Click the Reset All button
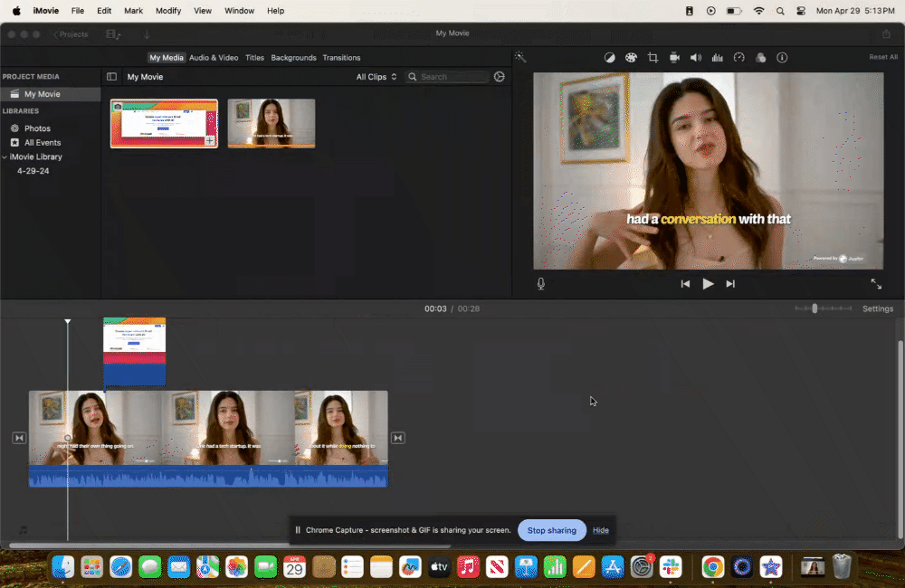Image resolution: width=905 pixels, height=588 pixels. (x=883, y=57)
